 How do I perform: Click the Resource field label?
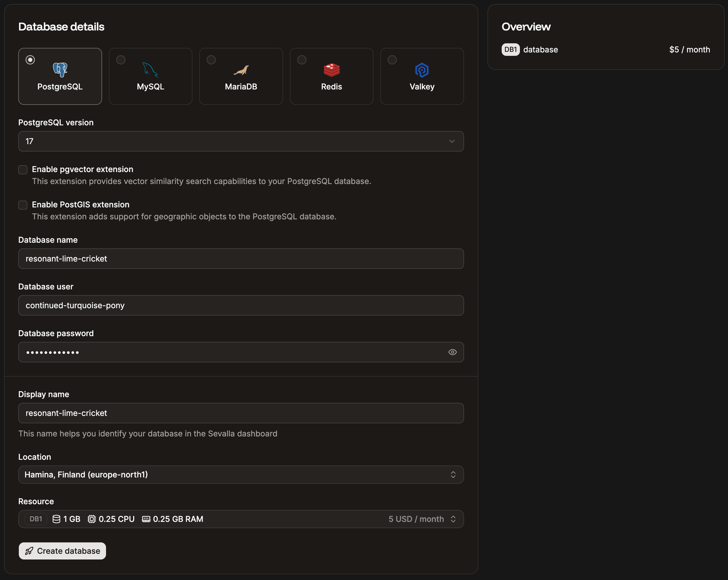(36, 501)
